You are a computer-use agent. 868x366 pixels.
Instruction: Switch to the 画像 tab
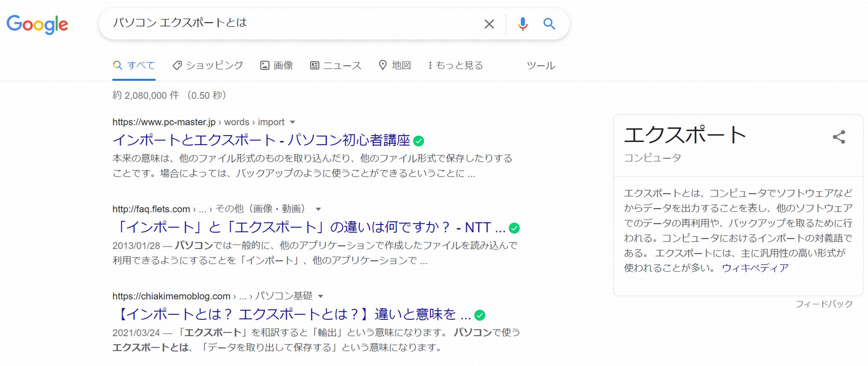(277, 65)
